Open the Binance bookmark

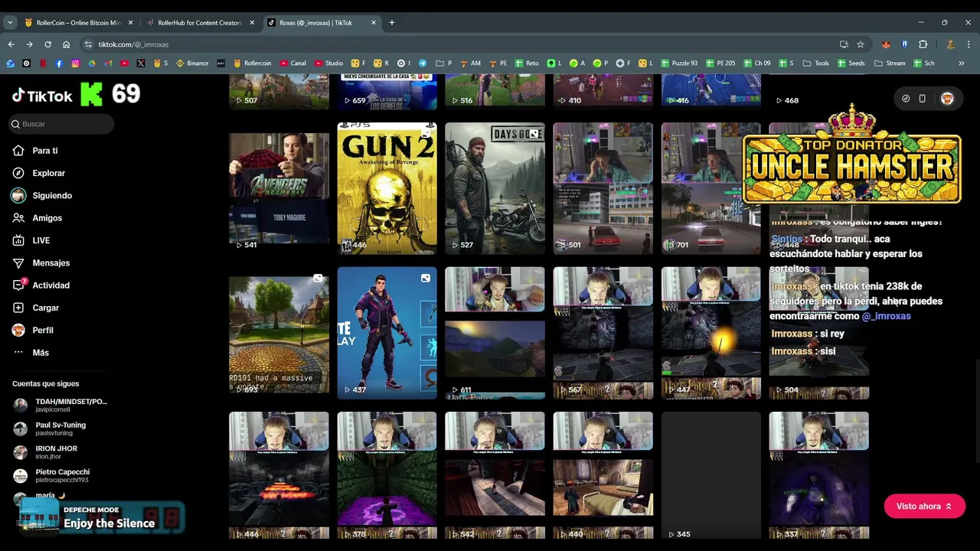tap(192, 64)
